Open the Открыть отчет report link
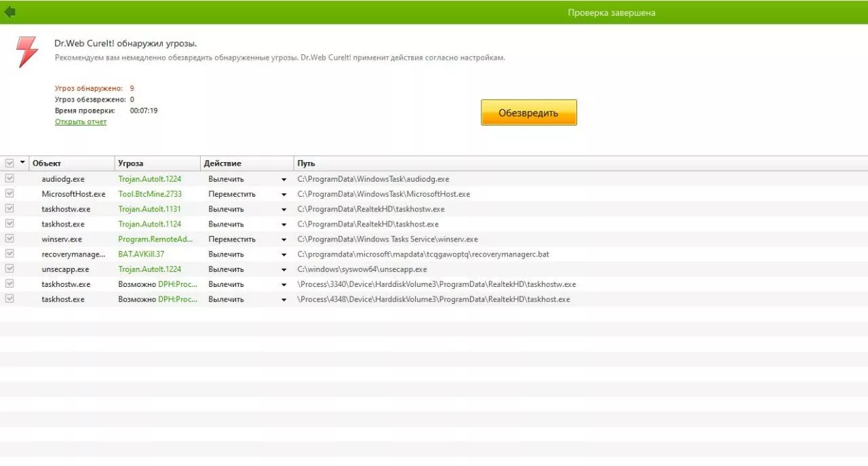Screen dimensions: 868x466 click(81, 122)
